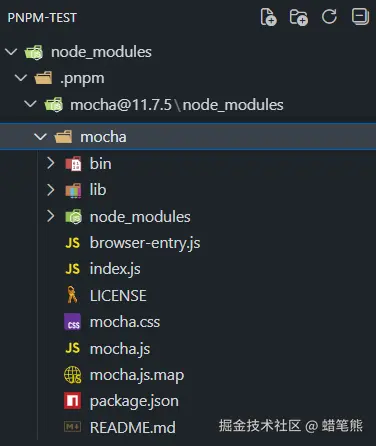Screen dimensions: 376x446
Task: Expand the nested node_modules chevron under mocha
Action: tap(51, 216)
